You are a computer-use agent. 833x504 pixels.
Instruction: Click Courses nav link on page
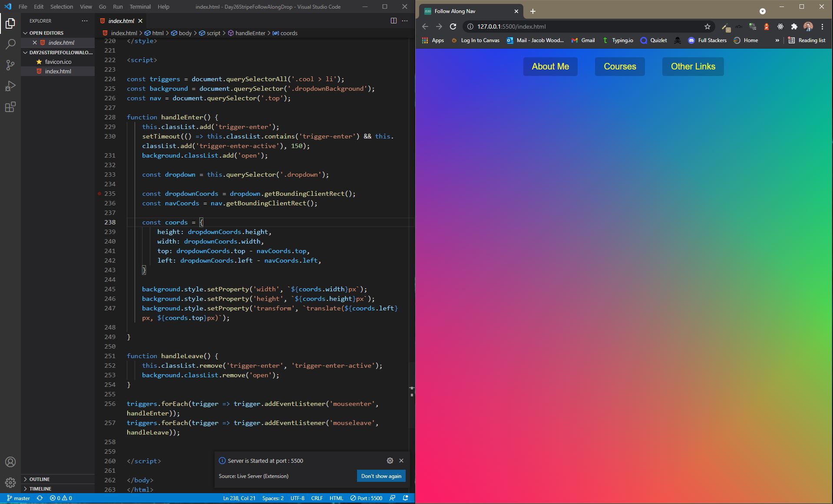tap(620, 66)
